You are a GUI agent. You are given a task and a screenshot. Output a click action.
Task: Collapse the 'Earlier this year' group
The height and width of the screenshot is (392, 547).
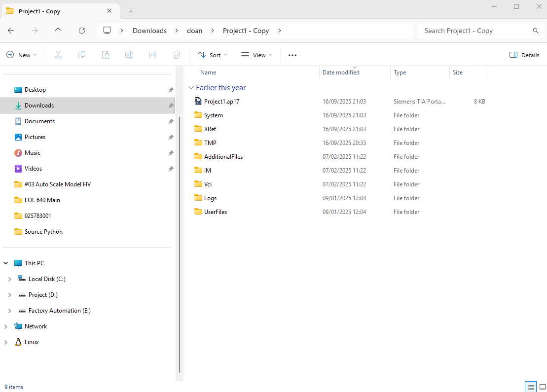pos(191,88)
